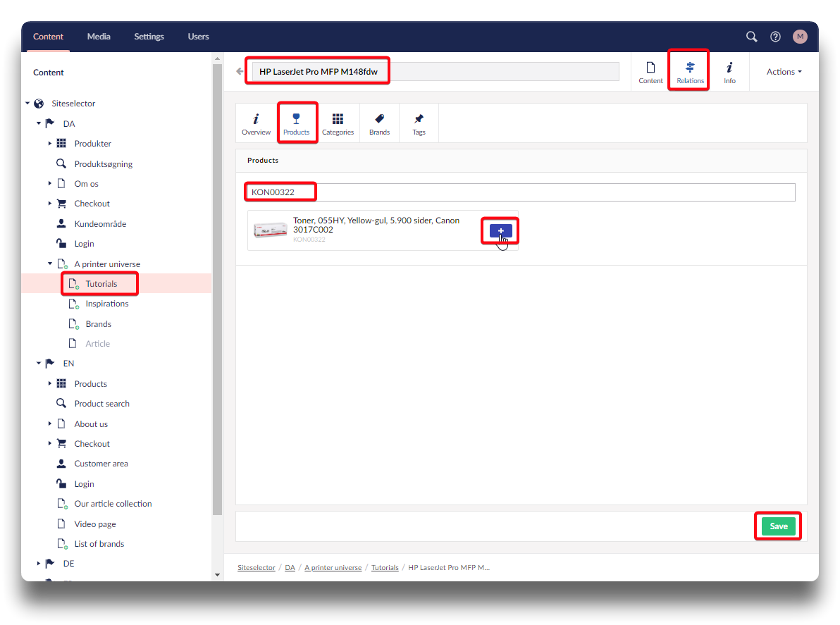Click the Product search magnifier icon

coord(61,403)
